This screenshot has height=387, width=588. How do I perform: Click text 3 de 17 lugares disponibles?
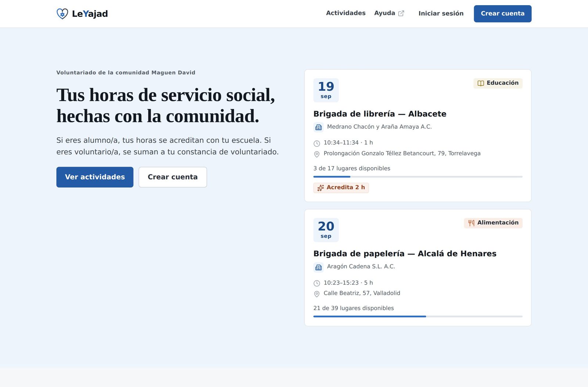click(352, 169)
